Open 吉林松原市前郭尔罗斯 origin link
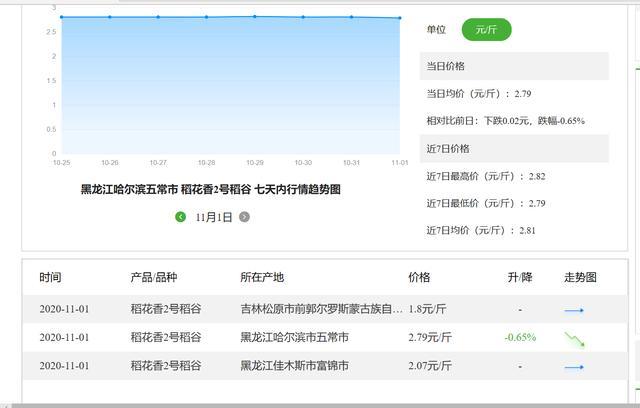 coord(322,310)
